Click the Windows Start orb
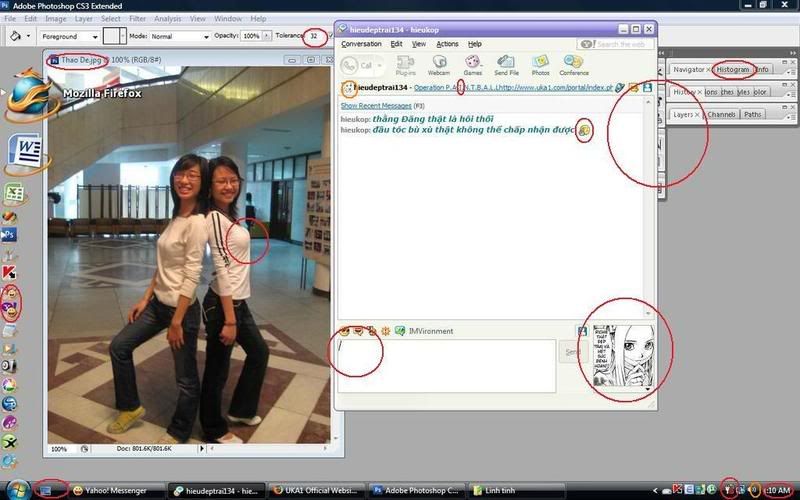Viewport: 800px width, 500px height. (x=18, y=490)
